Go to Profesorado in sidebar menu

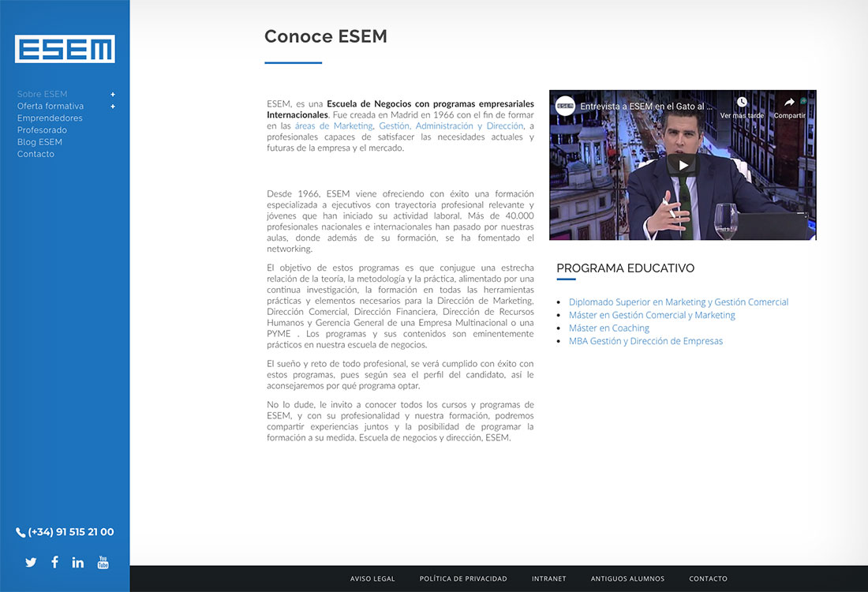pyautogui.click(x=42, y=130)
